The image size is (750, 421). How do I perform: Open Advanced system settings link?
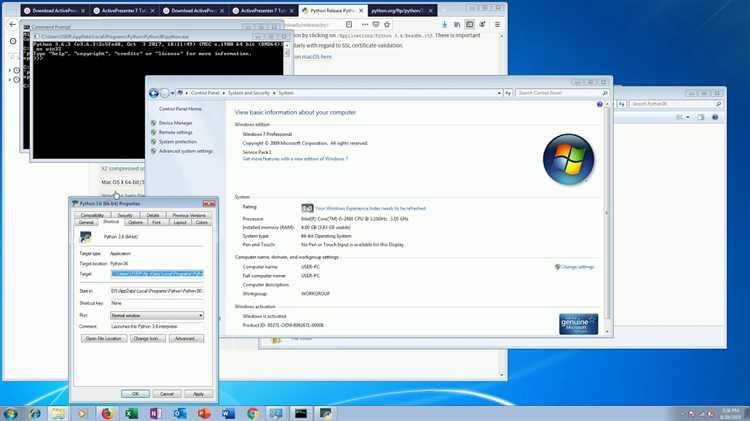tap(186, 151)
